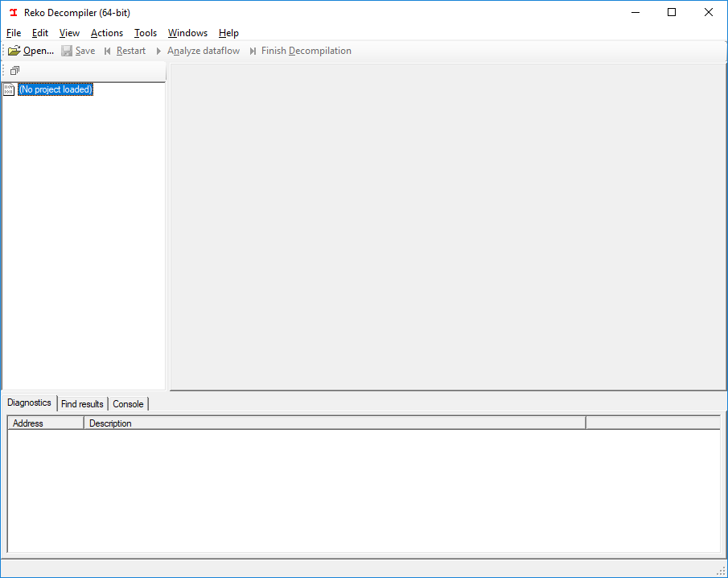728x578 pixels.
Task: Click the Analyze dataflow play icon
Action: [x=158, y=51]
